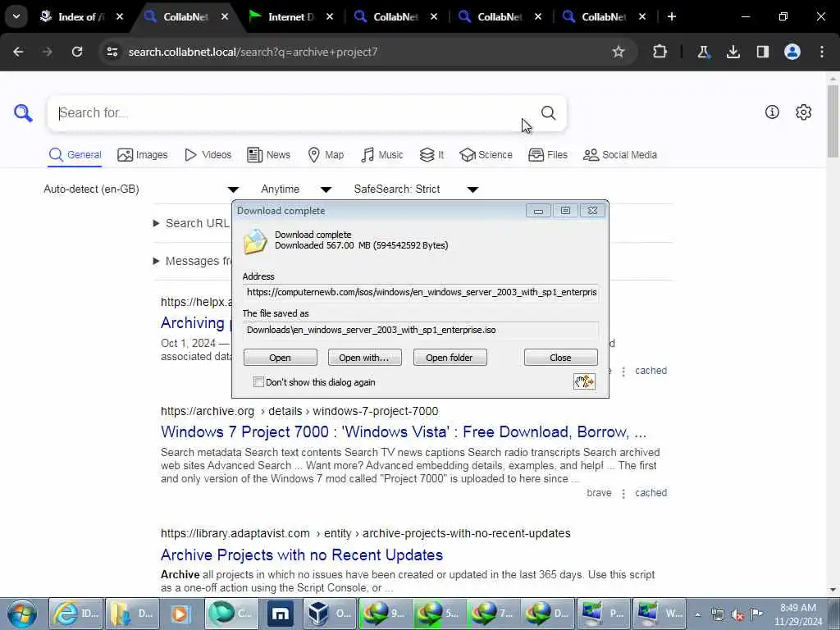The image size is (840, 630).
Task: Go back to previous page
Action: coord(18,52)
